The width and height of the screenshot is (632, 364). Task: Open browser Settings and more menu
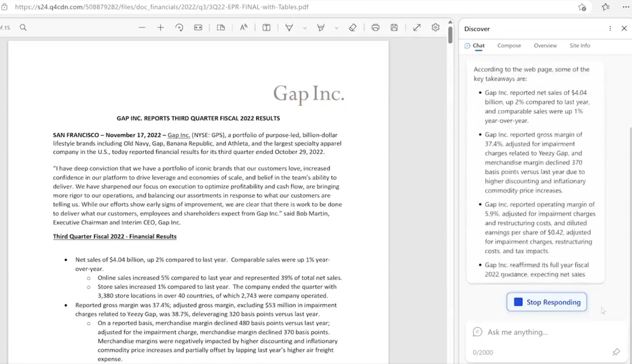click(626, 7)
